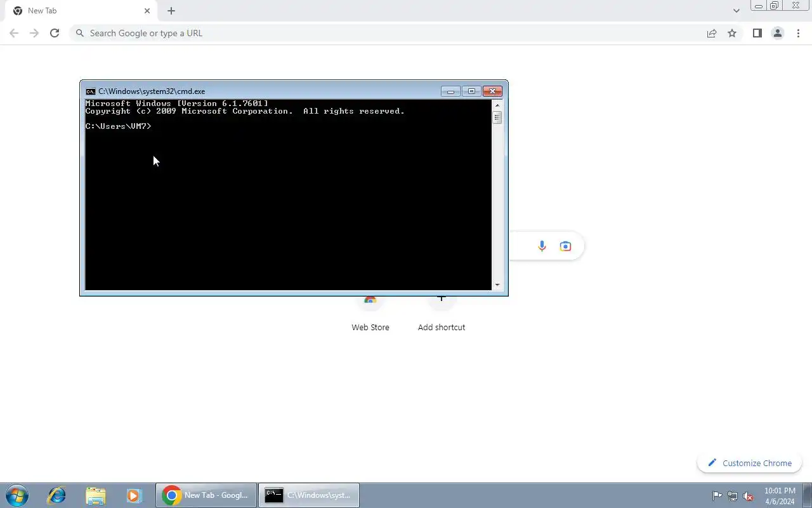Focus the Chrome address bar

pos(387,33)
